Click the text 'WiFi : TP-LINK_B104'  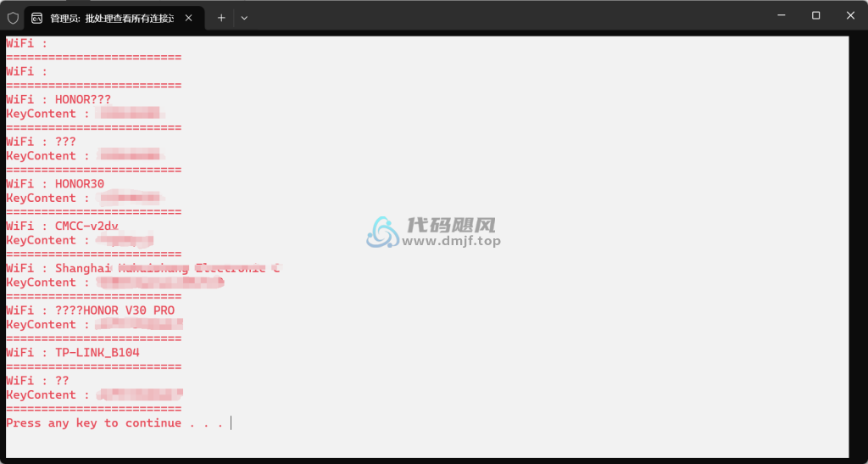pyautogui.click(x=73, y=353)
